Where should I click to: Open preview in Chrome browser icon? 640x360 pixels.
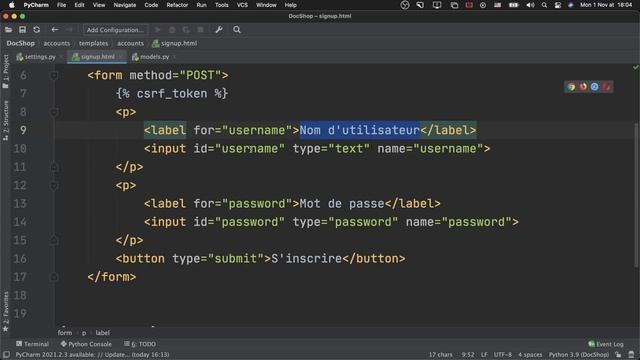tap(571, 87)
